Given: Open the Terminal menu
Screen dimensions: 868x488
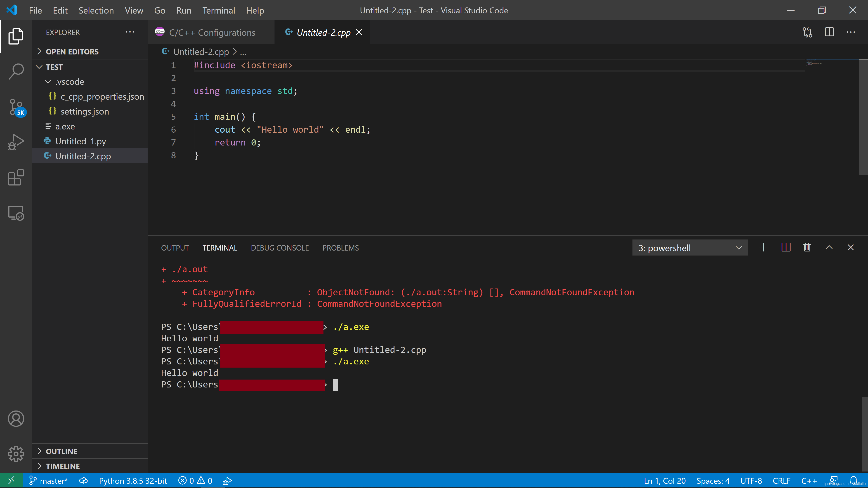Looking at the screenshot, I should [218, 10].
